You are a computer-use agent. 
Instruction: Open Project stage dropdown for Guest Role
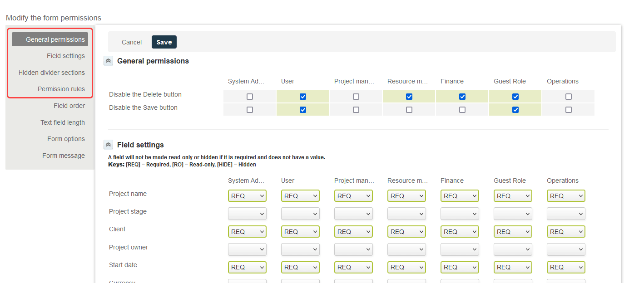513,214
